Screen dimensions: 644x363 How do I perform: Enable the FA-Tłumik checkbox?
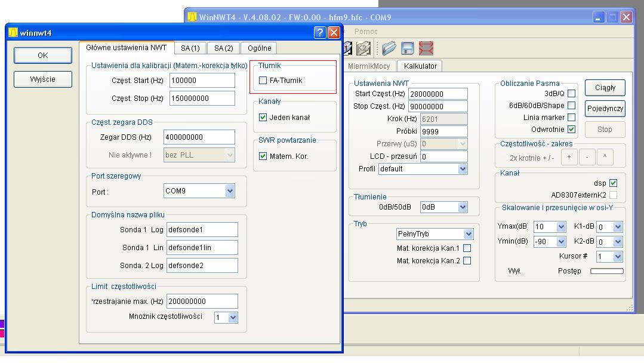pos(263,81)
